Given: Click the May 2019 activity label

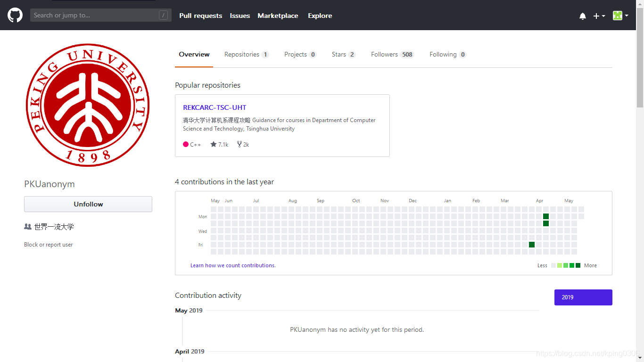Looking at the screenshot, I should click(x=189, y=310).
